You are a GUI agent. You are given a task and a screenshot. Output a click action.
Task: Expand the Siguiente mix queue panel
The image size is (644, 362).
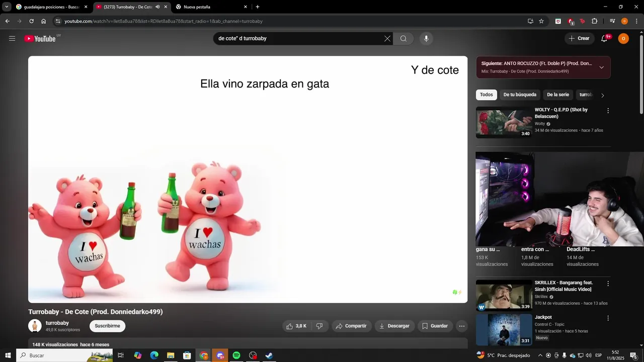click(601, 67)
